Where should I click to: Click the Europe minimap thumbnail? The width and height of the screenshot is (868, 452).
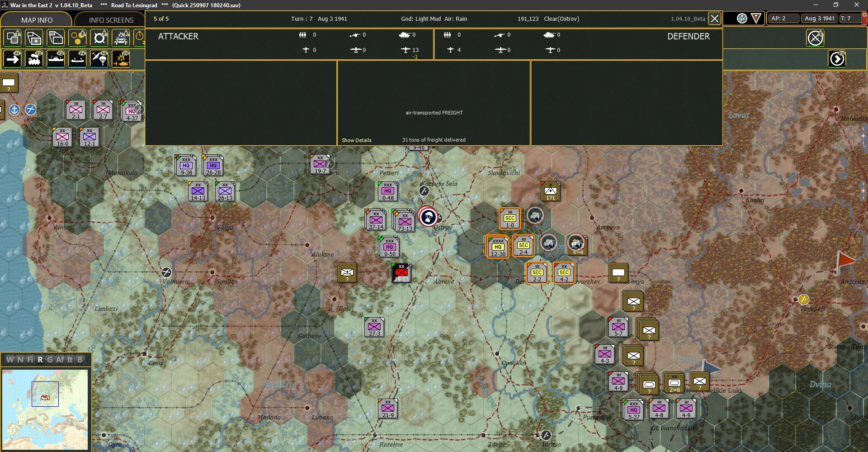point(45,409)
